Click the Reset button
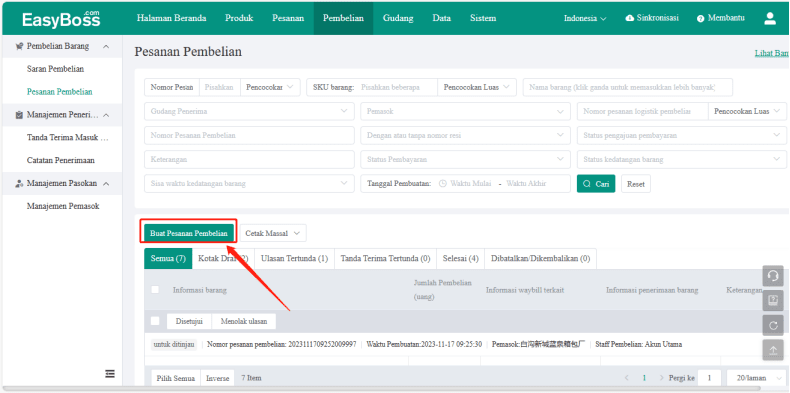The image size is (790, 393). tap(636, 184)
